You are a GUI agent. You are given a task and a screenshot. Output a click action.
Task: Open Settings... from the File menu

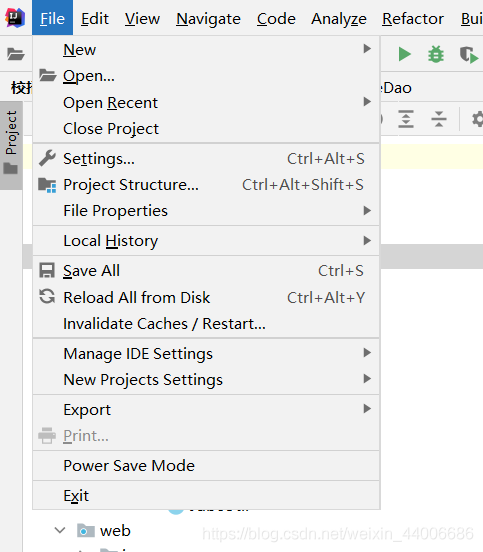206,158
